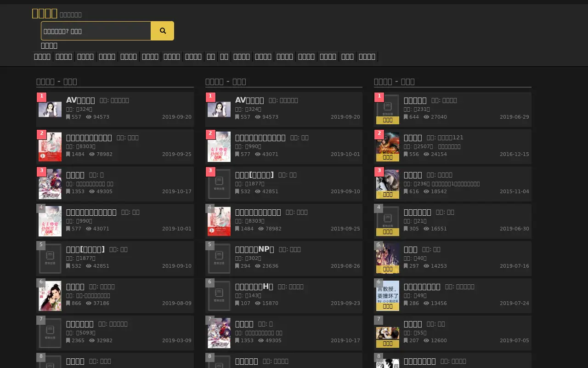Click the bookmark icon beside 866
Viewport: 588px width, 368px height.
pyautogui.click(x=68, y=303)
